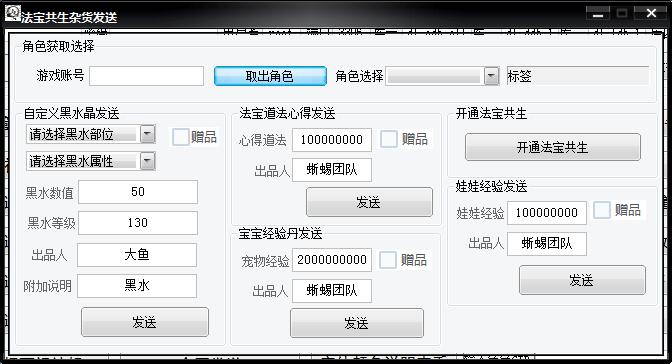The height and width of the screenshot is (364, 672).
Task: Click the 娃娃经验 label
Action: coord(480,213)
